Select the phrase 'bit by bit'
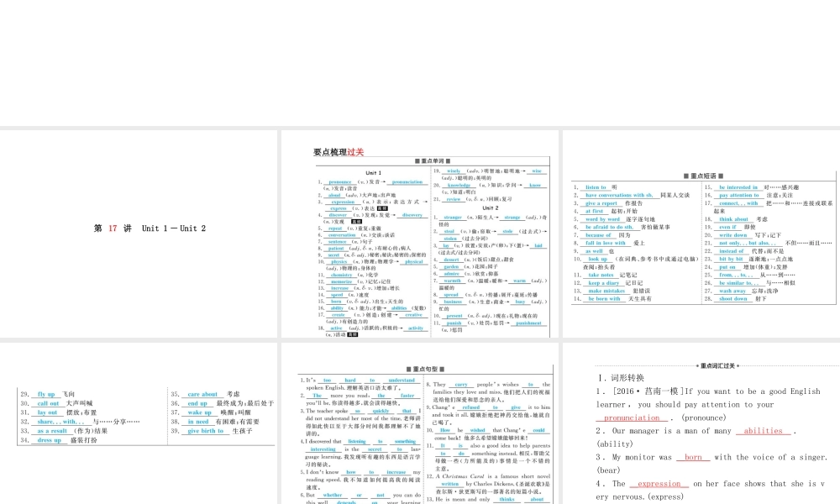Screen dimensions: 840x504 coord(731,260)
